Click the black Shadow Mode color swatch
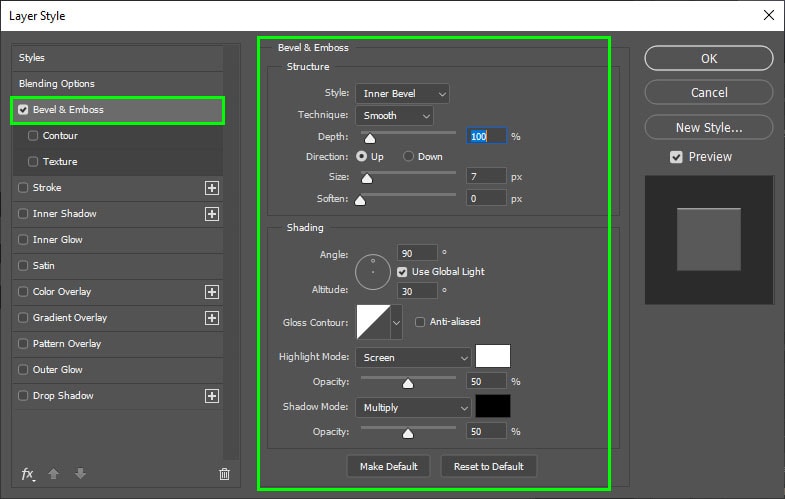 [x=492, y=407]
